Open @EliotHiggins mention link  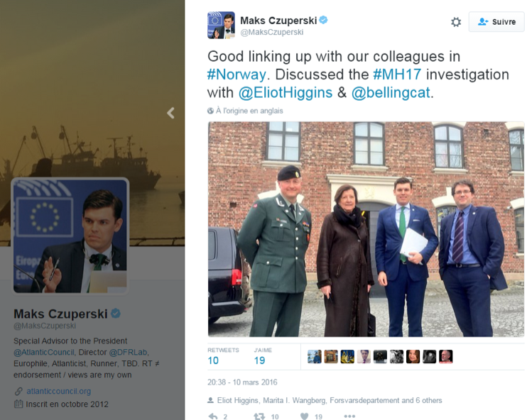286,93
